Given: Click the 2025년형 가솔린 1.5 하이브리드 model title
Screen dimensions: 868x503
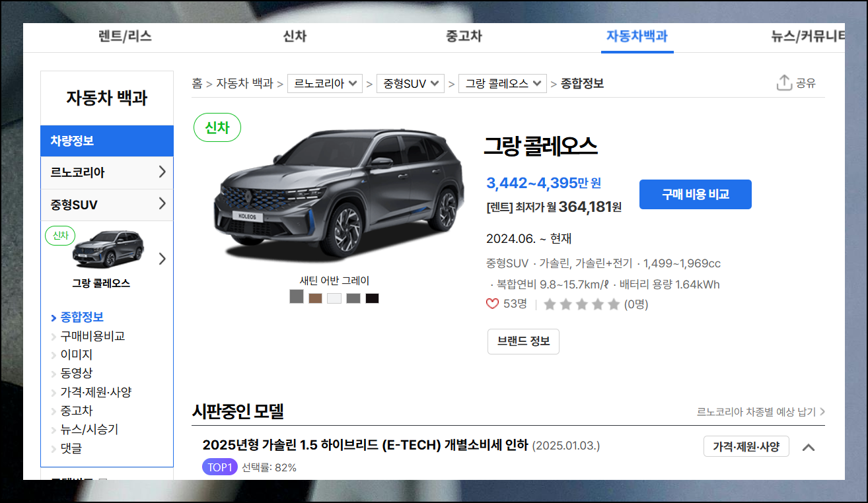Looking at the screenshot, I should [x=365, y=445].
